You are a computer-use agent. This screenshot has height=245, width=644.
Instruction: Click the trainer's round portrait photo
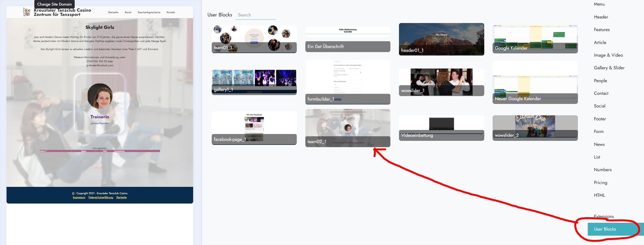100,96
